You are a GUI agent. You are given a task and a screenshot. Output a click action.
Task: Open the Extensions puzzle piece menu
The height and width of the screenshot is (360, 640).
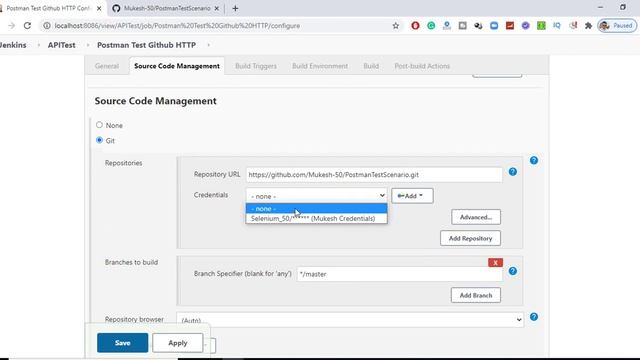(x=588, y=26)
